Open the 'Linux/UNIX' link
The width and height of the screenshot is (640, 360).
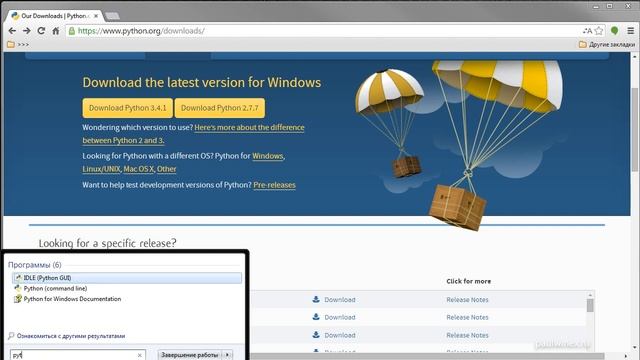click(x=101, y=169)
